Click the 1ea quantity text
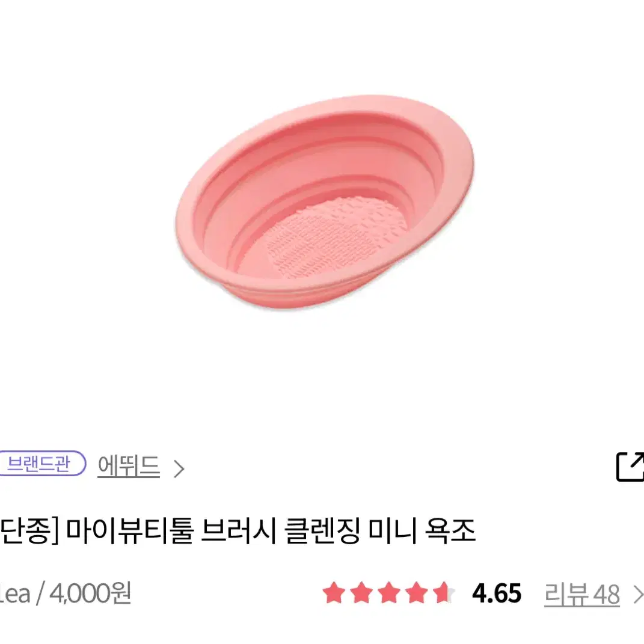644x644 pixels. point(15,594)
